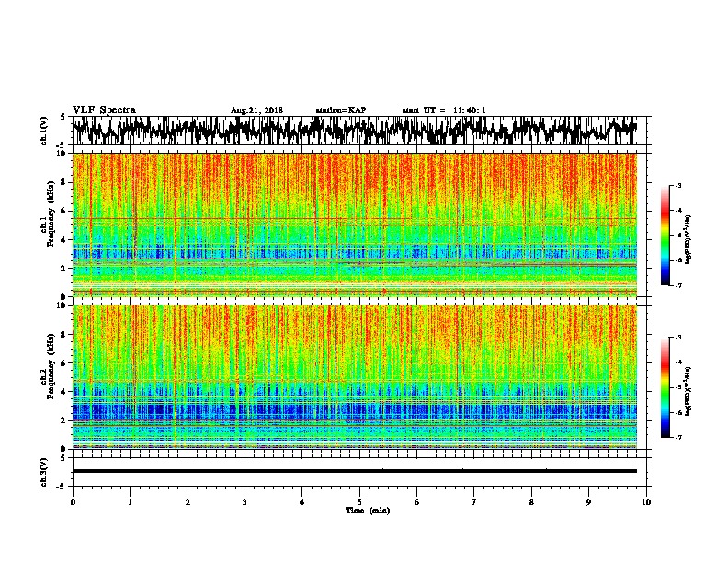
Task: Select the time axis tick label "10"
Action: click(x=646, y=502)
